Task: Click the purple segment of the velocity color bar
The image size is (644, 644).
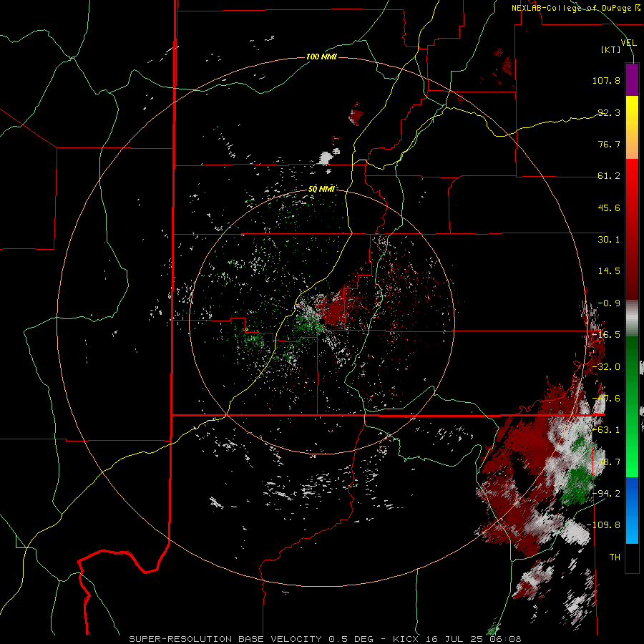Action: coord(632,79)
